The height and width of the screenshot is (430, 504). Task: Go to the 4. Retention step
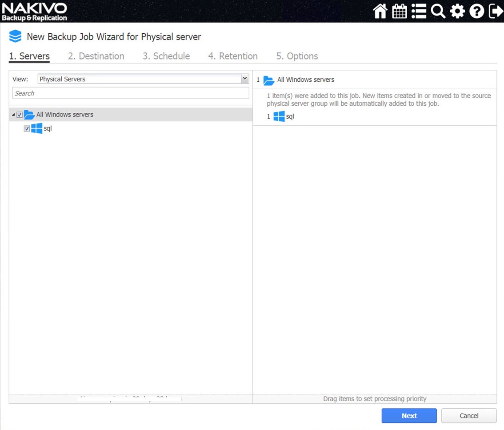pos(233,56)
